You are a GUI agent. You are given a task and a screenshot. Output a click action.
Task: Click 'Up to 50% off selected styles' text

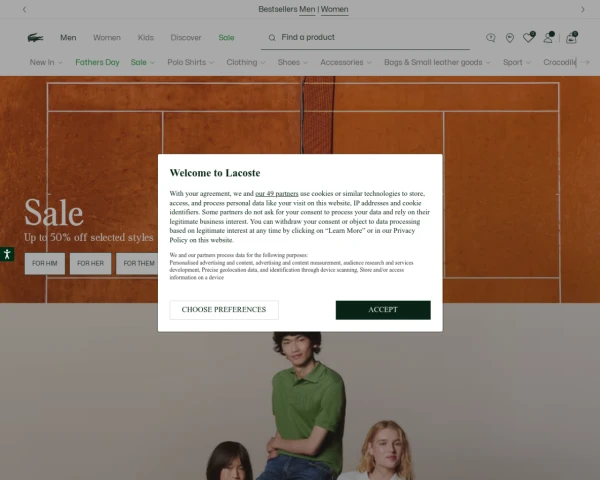click(x=89, y=237)
